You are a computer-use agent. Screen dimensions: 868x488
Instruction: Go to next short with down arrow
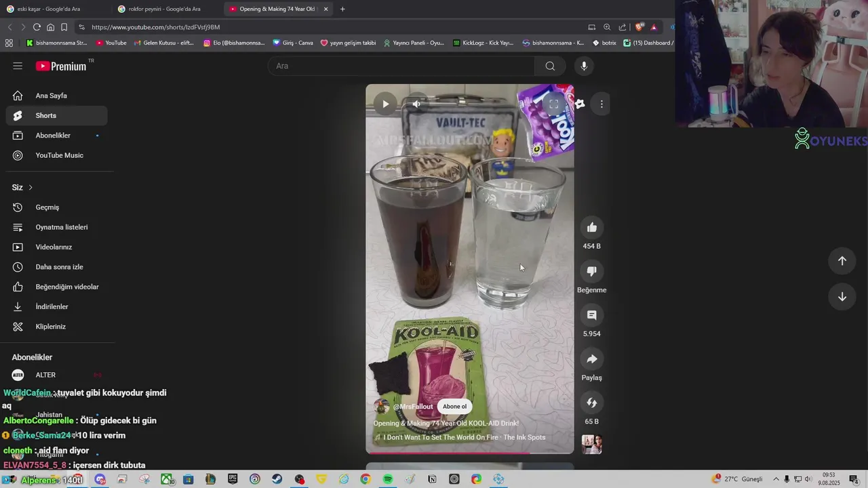pos(842,297)
